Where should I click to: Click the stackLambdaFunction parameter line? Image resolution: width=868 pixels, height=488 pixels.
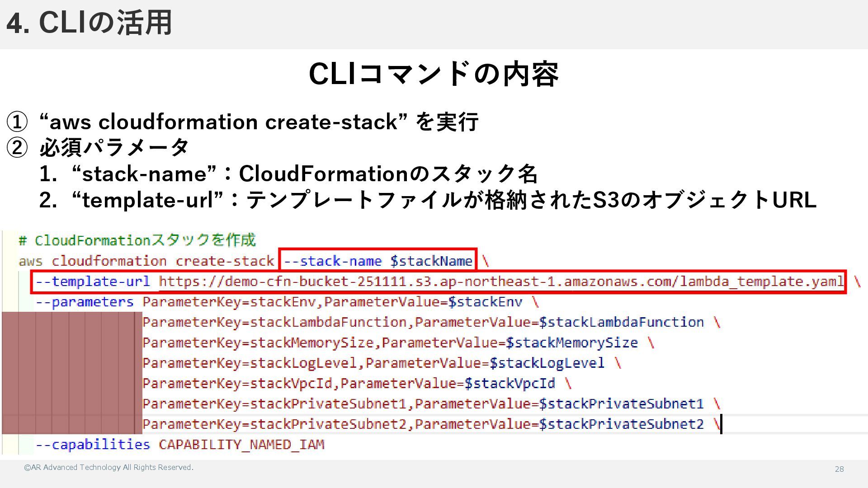423,322
